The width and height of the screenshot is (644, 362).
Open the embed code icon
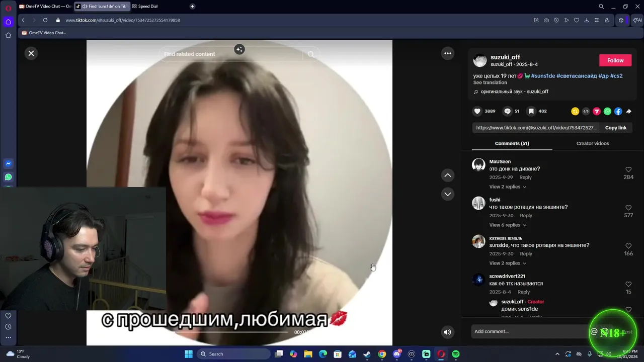pos(586,111)
